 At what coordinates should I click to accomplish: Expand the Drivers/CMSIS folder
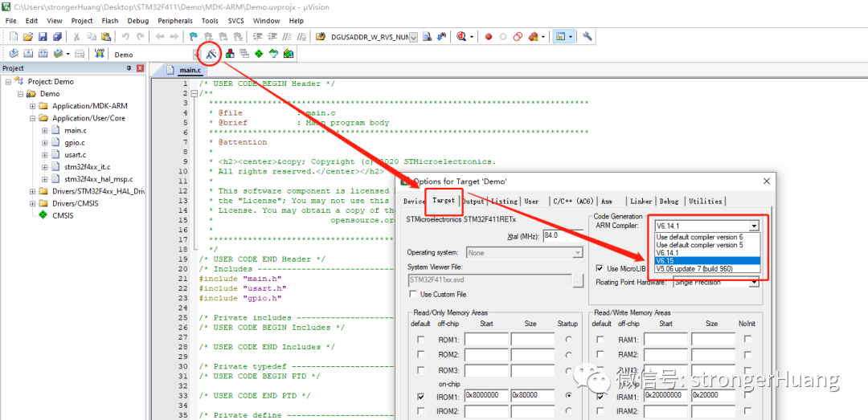pyautogui.click(x=33, y=203)
